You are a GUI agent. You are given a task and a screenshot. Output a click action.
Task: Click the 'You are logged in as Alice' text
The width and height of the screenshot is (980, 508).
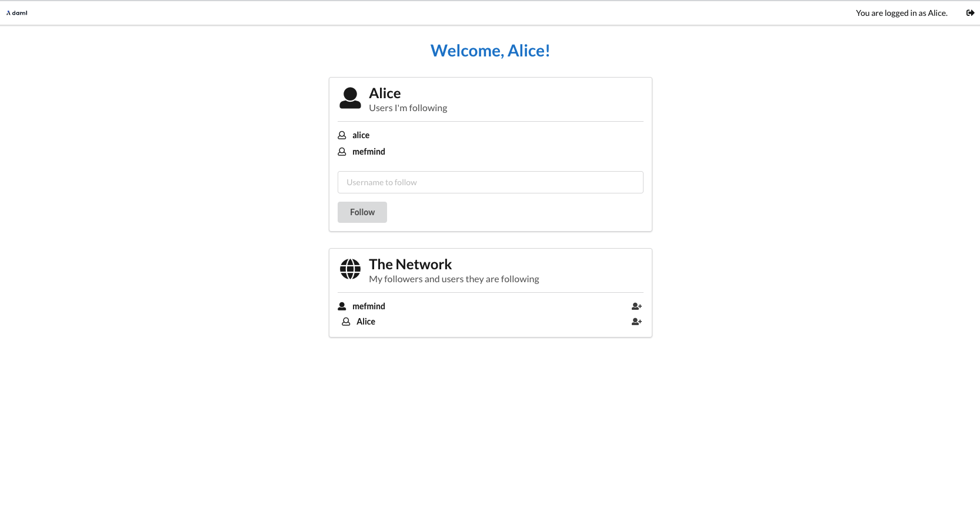coord(901,13)
